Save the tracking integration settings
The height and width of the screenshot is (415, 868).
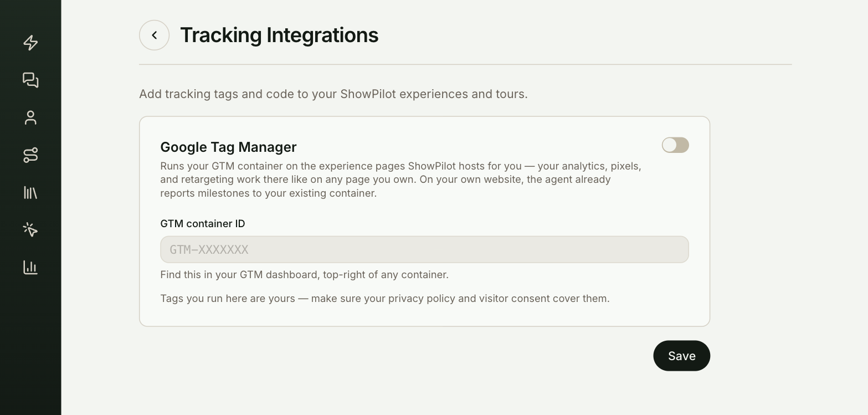681,356
